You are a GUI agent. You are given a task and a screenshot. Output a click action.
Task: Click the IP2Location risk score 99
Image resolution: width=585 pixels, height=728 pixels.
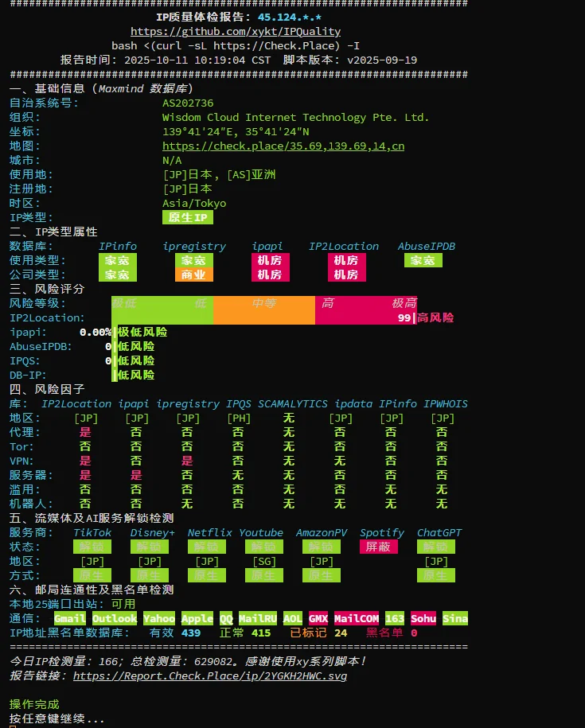pos(404,318)
